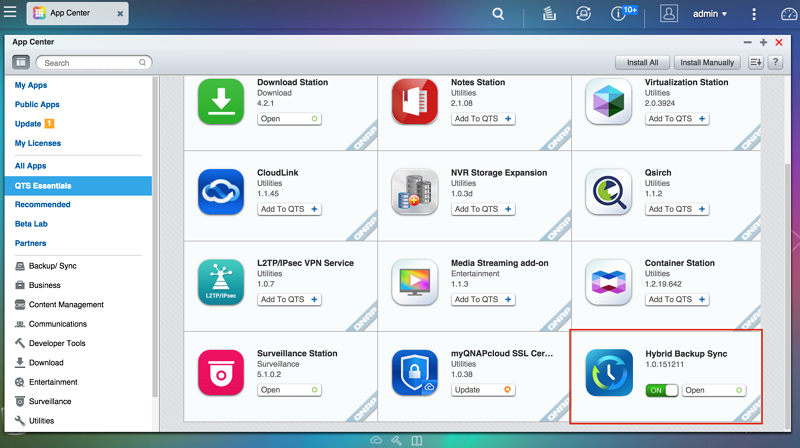Add NVR Storage Expansion to QTS

pyautogui.click(x=483, y=209)
